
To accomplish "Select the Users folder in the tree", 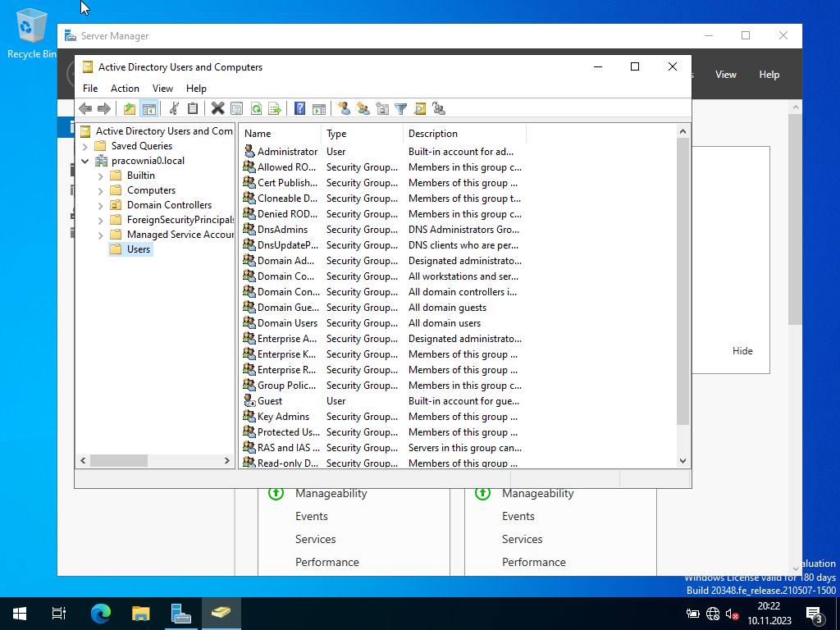I will pos(138,249).
